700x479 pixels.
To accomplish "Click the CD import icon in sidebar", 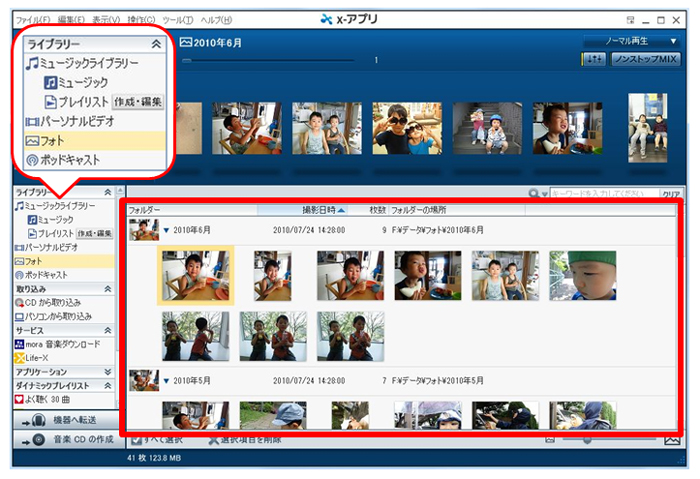I will coord(19,302).
